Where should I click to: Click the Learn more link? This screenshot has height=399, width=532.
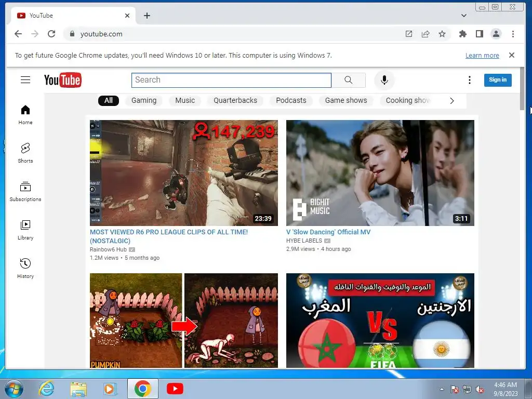coord(482,55)
